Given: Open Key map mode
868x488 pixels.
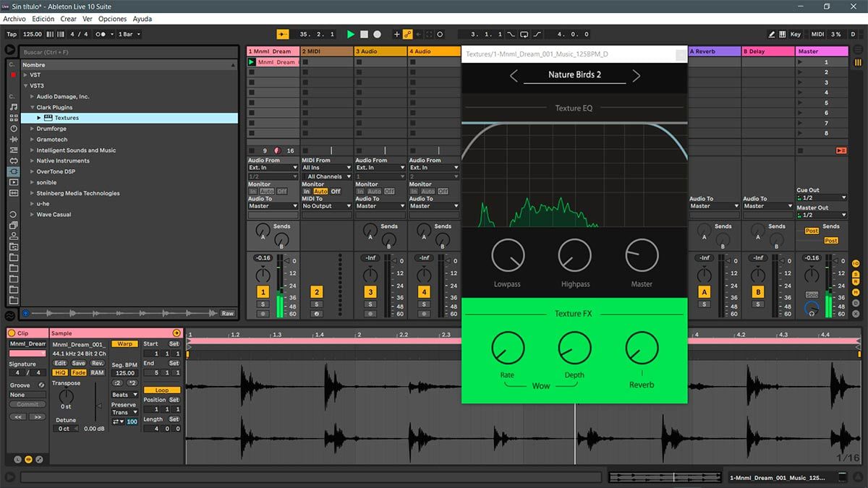Looking at the screenshot, I should pos(796,34).
